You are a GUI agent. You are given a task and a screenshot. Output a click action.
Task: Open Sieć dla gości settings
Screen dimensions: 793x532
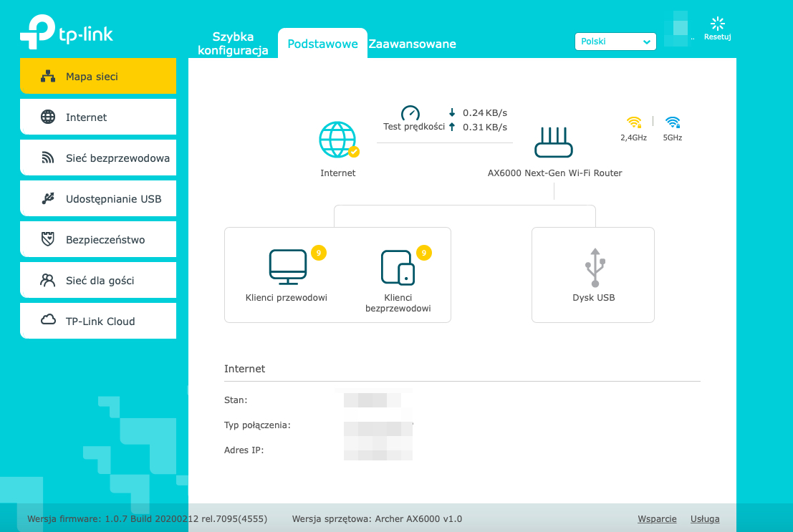click(98, 280)
